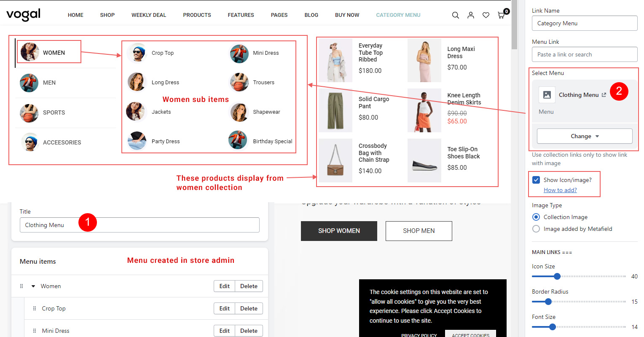The image size is (644, 337).
Task: Open the WEEKLY DEAL menu item
Action: click(x=149, y=15)
